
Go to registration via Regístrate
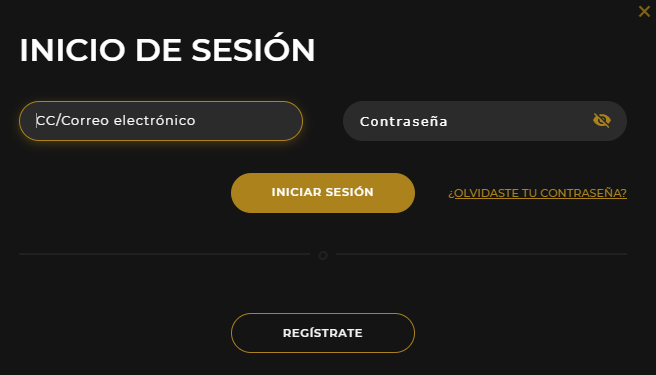point(323,333)
